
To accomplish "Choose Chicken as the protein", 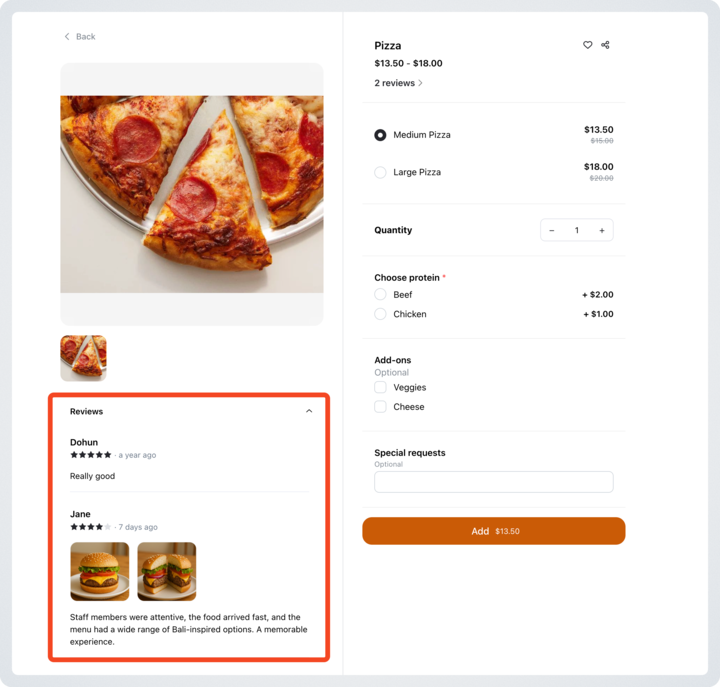I will tap(380, 314).
